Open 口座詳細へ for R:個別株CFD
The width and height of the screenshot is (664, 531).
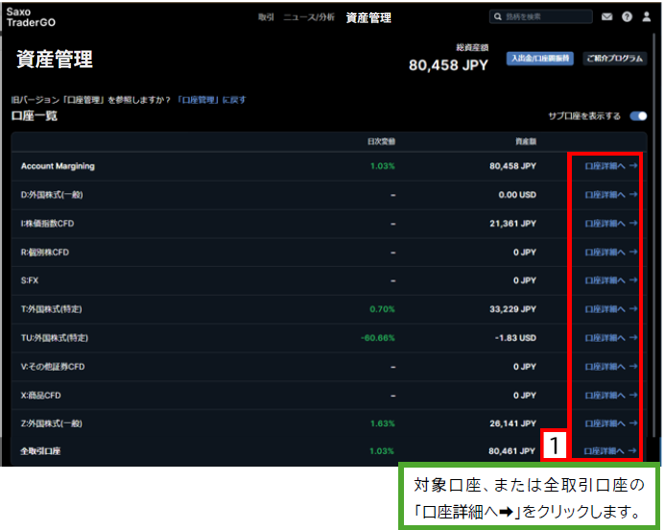(x=611, y=252)
